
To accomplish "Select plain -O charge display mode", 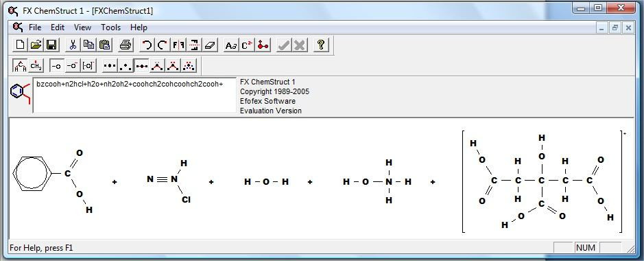I will coord(57,65).
